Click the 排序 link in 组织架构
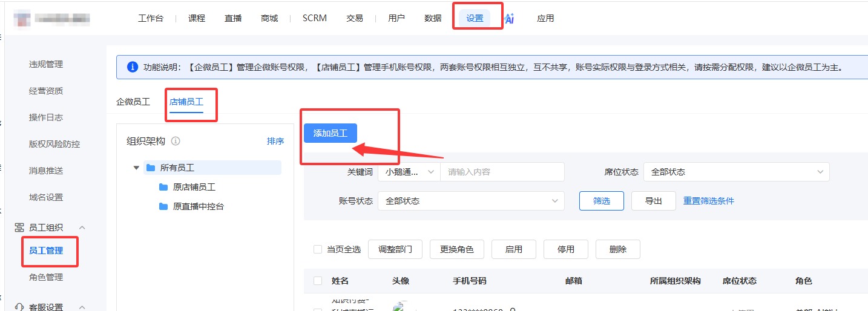 [275, 141]
